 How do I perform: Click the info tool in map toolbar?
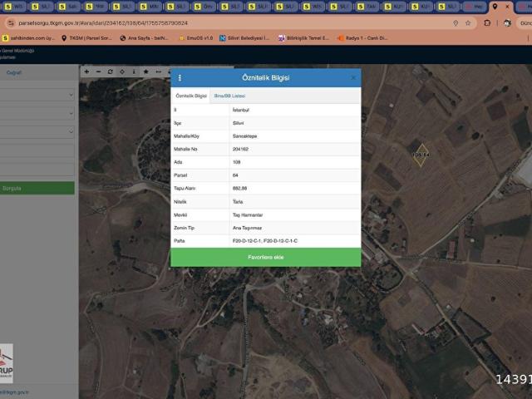[134, 71]
